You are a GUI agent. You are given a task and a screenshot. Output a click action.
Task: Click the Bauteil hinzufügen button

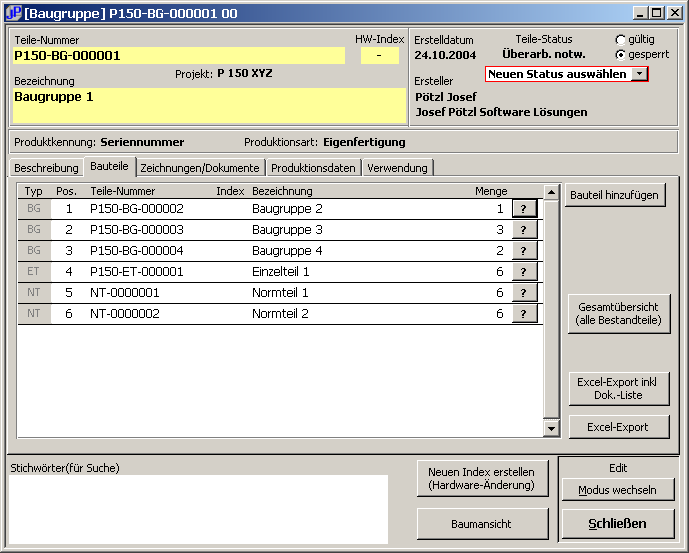click(x=615, y=195)
